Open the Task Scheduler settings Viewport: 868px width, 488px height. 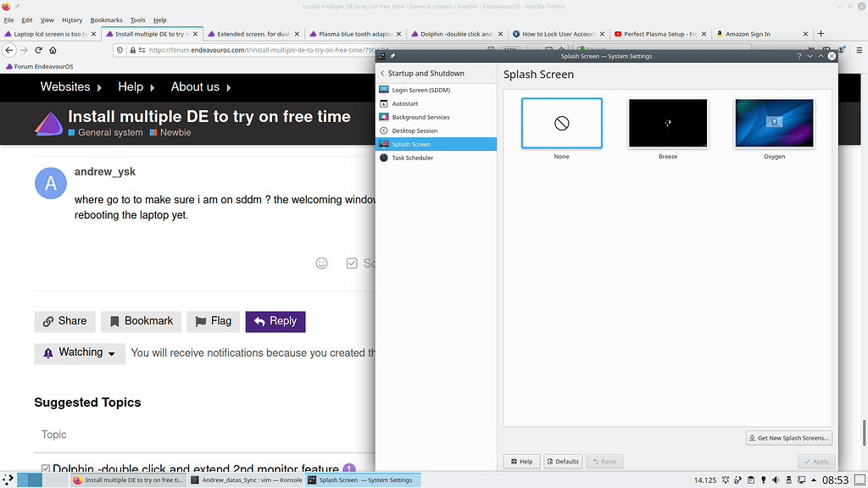412,158
